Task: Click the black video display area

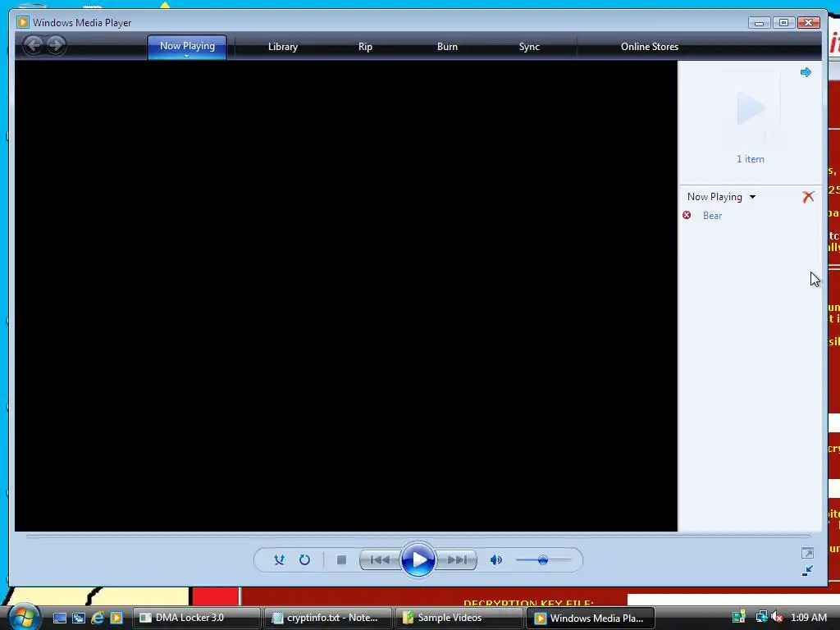Action: click(x=346, y=295)
